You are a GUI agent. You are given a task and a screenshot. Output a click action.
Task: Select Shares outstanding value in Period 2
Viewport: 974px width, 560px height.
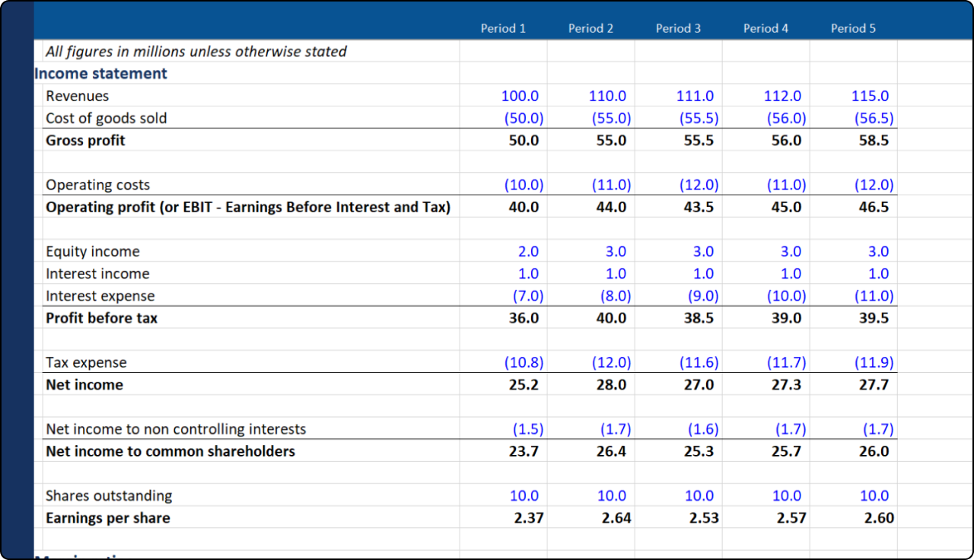(611, 496)
